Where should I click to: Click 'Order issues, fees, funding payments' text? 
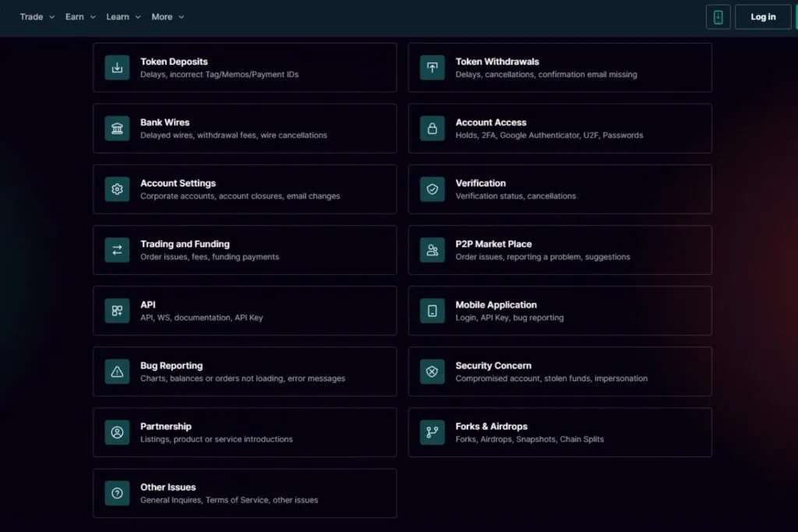point(210,257)
